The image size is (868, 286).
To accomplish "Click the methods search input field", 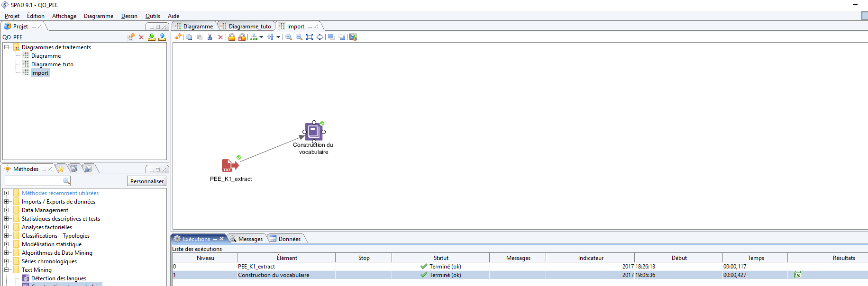I will (x=34, y=181).
